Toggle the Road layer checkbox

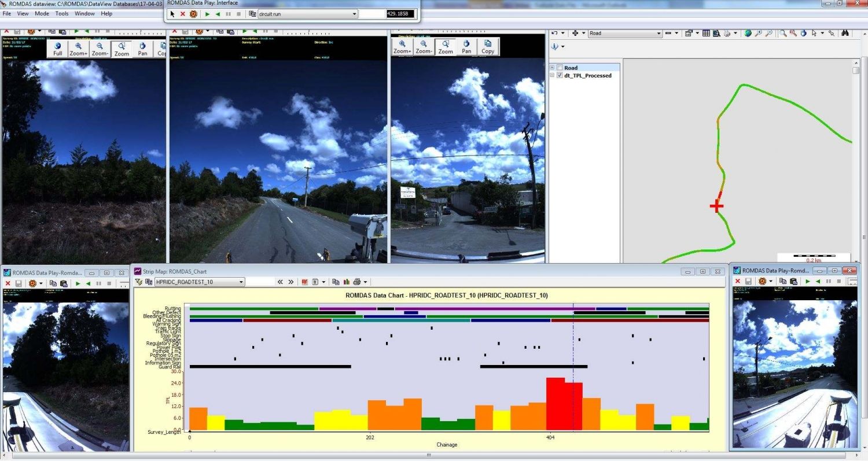560,68
